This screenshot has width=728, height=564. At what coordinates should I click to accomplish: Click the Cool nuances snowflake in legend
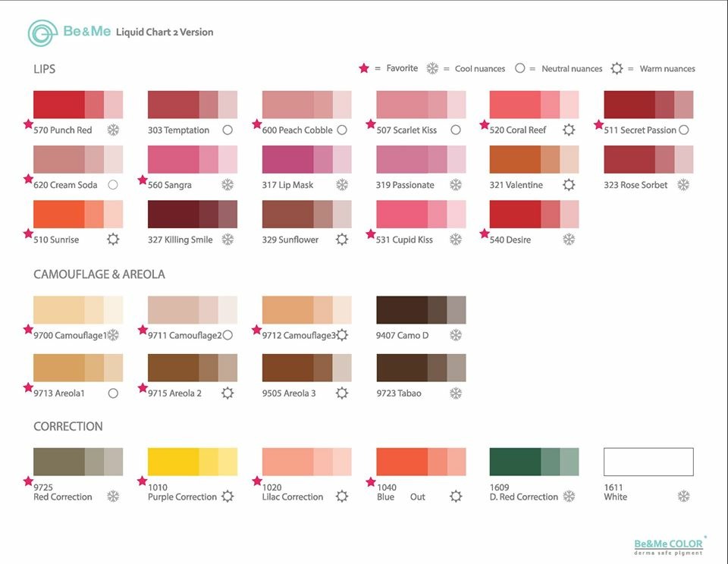click(x=432, y=68)
